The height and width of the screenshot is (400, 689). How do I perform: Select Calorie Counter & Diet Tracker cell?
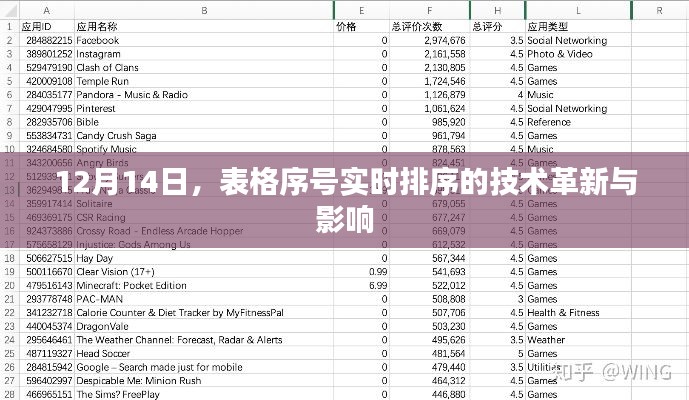pos(204,313)
